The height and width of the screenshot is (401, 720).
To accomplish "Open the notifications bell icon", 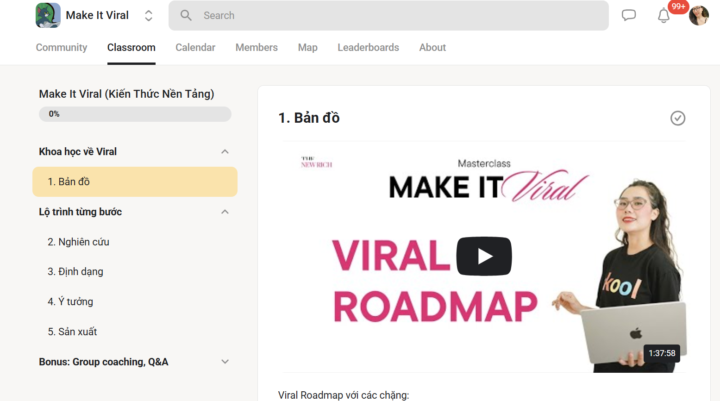I will pyautogui.click(x=664, y=16).
